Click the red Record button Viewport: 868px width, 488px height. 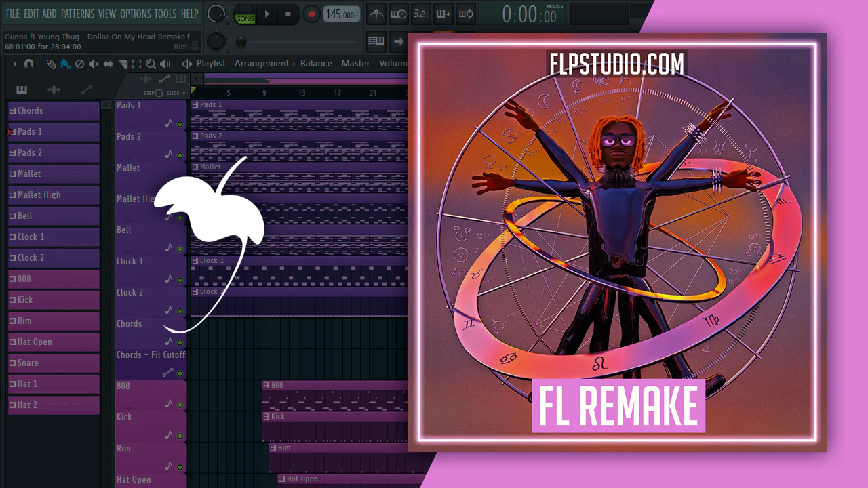[311, 14]
